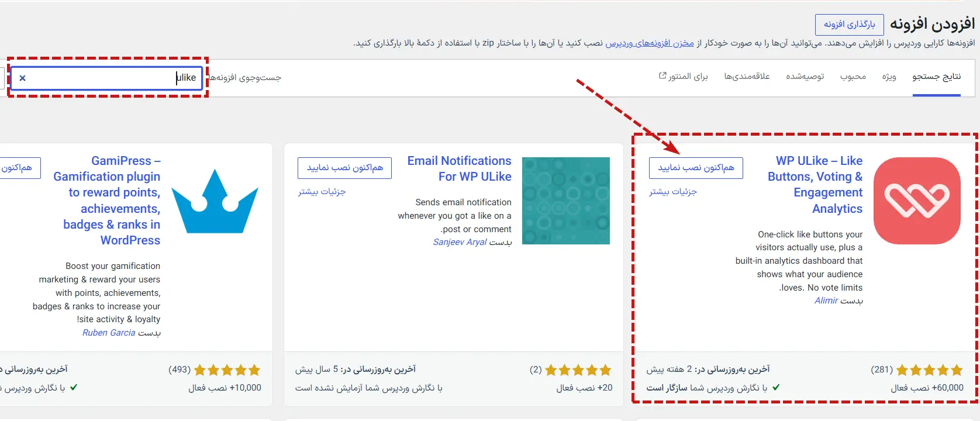
Task: Click آخرین به‌روزرسانی در: 2 هفته پیش
Action: (708, 370)
